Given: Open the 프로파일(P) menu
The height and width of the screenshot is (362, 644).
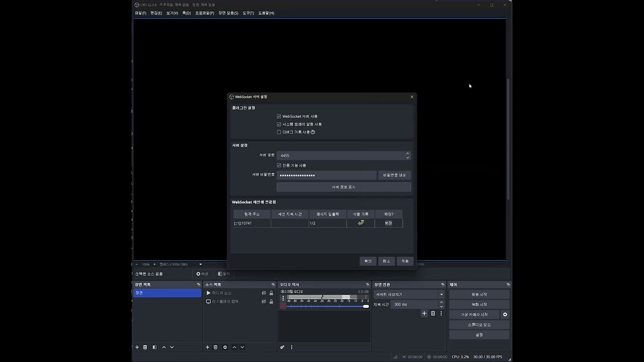Looking at the screenshot, I should 205,13.
